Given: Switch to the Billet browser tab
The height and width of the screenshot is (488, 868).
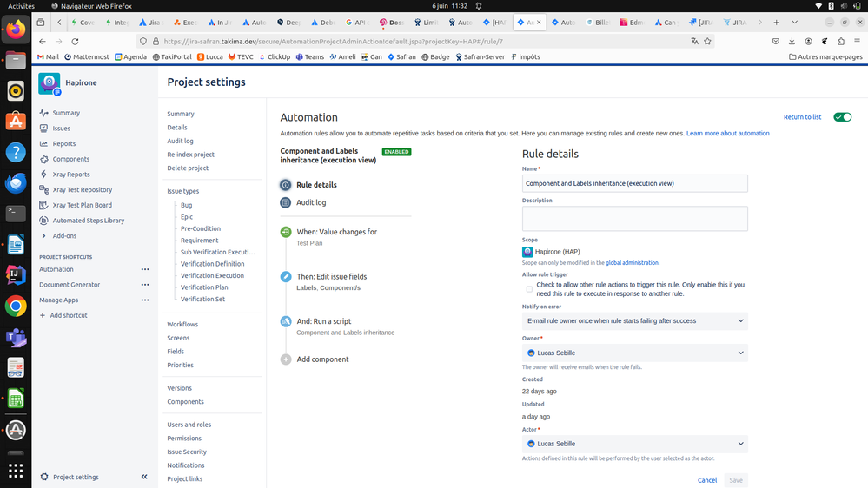Looking at the screenshot, I should coord(598,23).
